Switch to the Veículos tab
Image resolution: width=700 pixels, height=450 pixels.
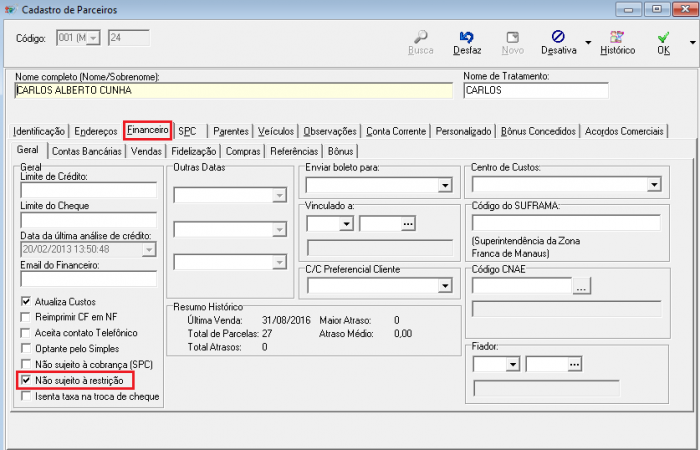(275, 131)
